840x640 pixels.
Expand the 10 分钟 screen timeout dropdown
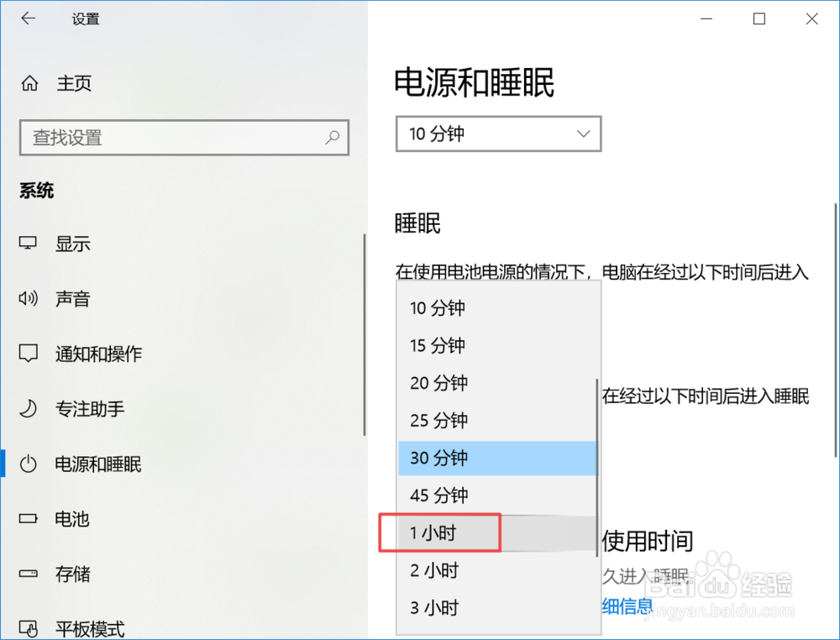tap(498, 134)
